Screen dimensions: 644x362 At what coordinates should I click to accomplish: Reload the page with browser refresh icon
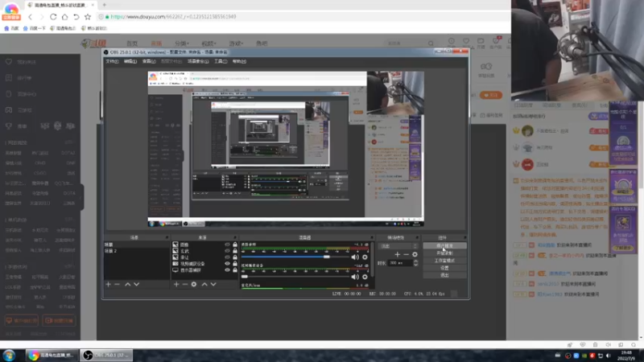(x=53, y=17)
